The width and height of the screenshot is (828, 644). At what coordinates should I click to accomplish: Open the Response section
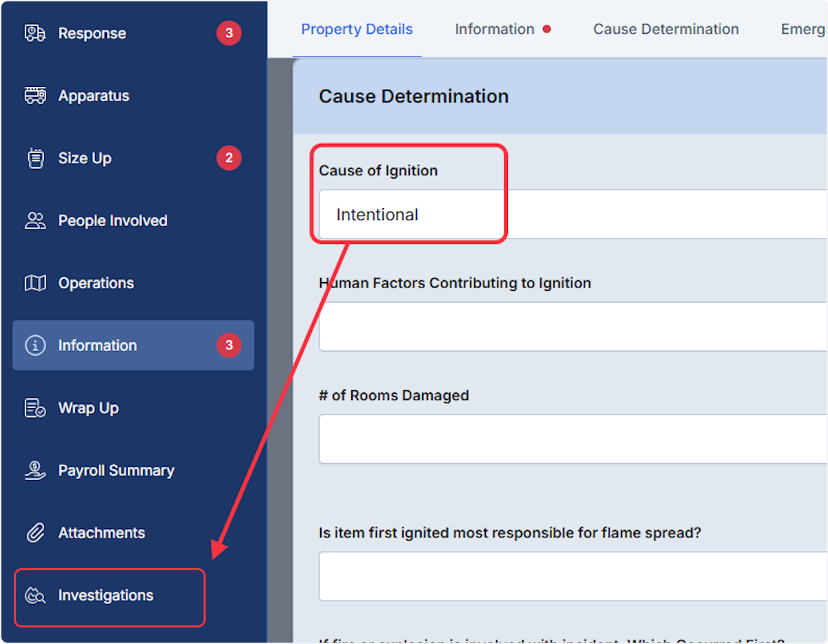click(133, 33)
